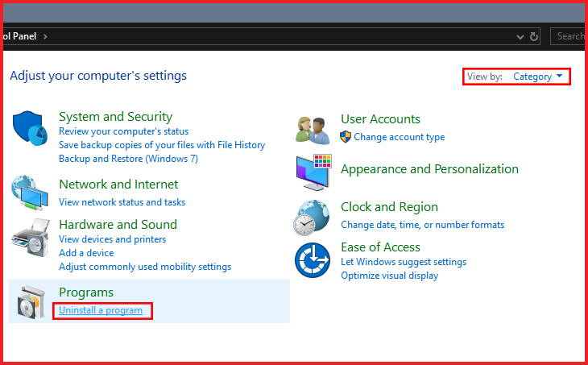Click the Network and Internet globe icon
The width and height of the screenshot is (588, 365).
tap(30, 192)
